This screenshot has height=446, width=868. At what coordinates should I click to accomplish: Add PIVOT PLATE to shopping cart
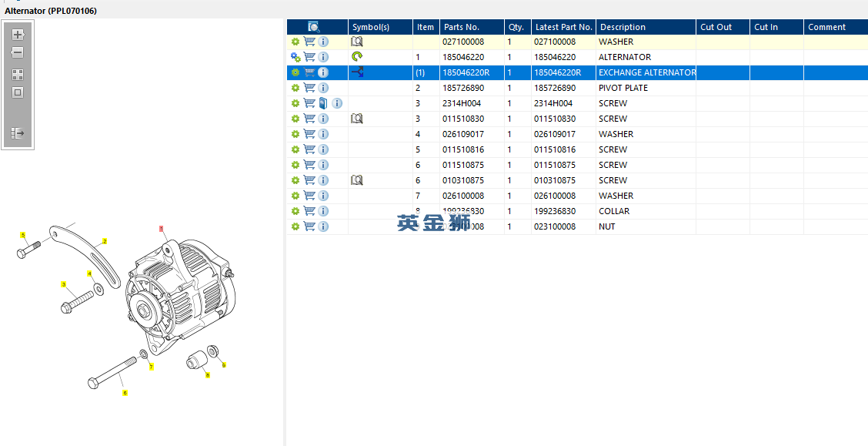pyautogui.click(x=309, y=88)
